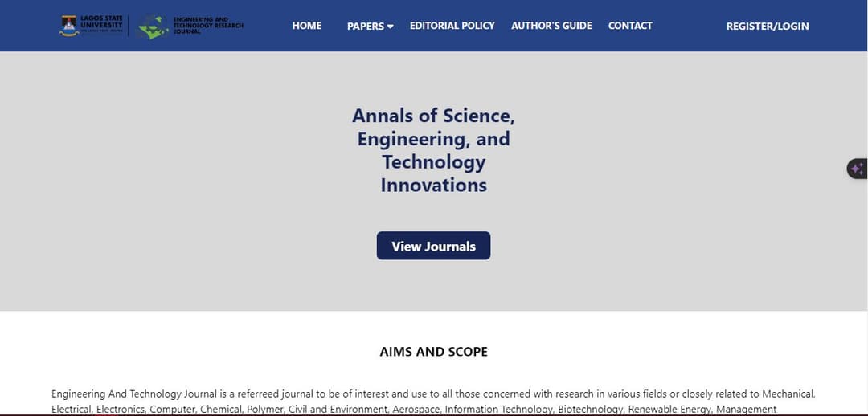
Task: Open the purple sparkle assistant icon at the right edge
Action: pos(858,169)
